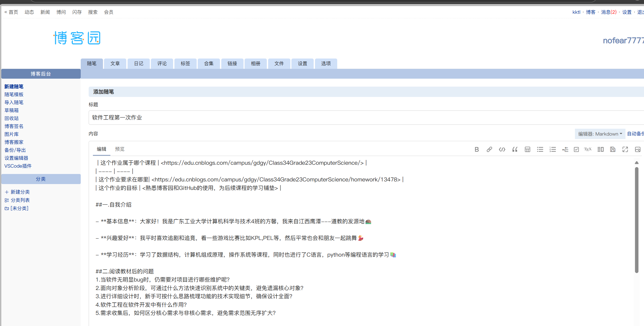Switch to the 预览 preview tab
The height and width of the screenshot is (326, 644).
coord(120,149)
